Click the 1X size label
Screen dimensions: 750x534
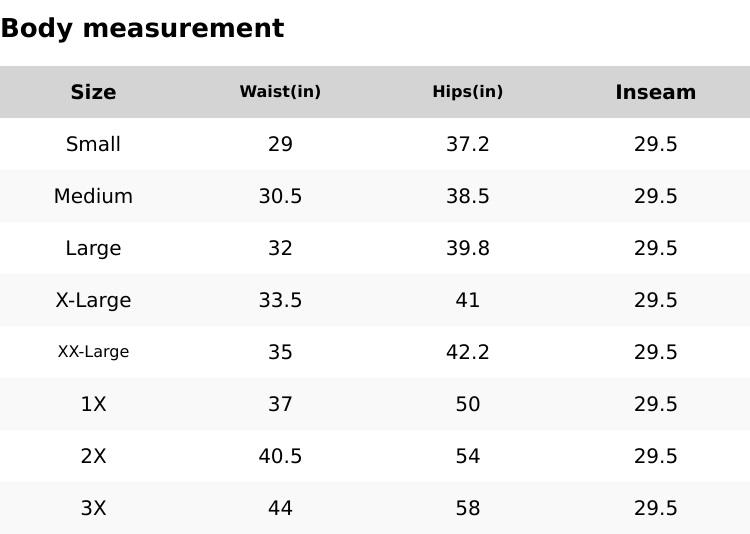pos(93,404)
